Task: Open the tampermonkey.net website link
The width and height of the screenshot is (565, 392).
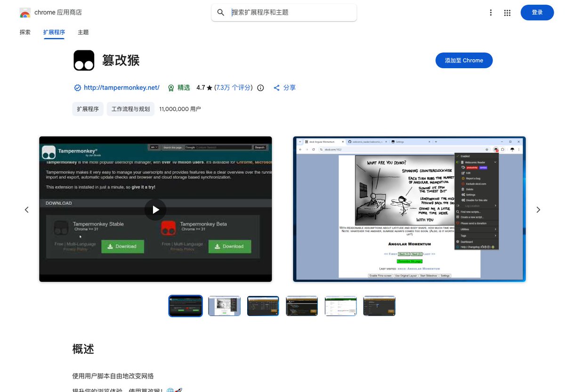Action: [x=121, y=88]
